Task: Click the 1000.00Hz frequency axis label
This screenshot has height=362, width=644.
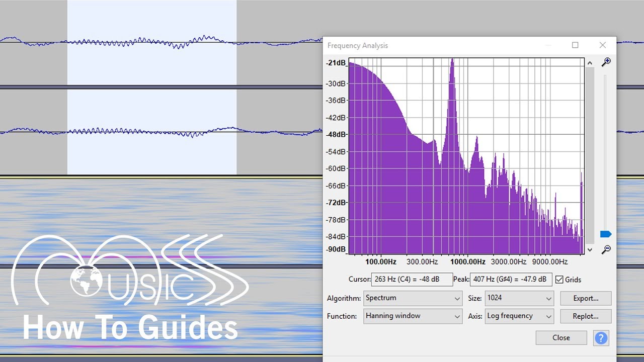Action: point(467,262)
